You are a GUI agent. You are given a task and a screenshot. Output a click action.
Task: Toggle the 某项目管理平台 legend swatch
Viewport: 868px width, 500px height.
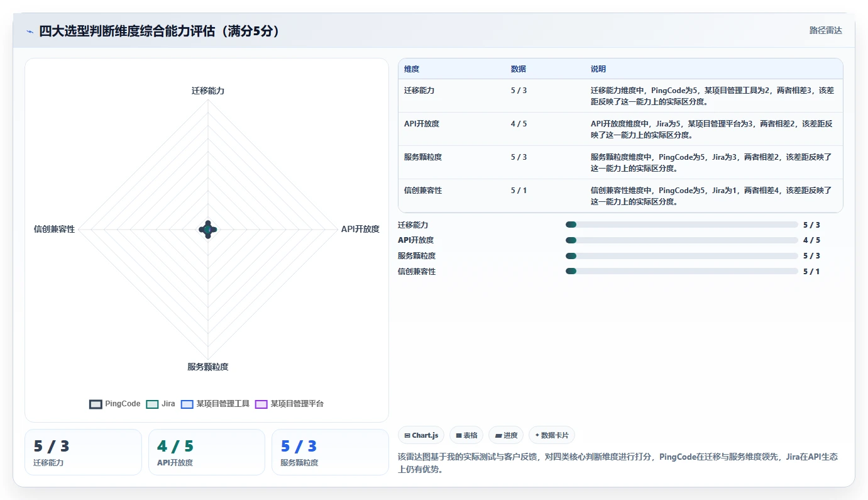pyautogui.click(x=261, y=404)
